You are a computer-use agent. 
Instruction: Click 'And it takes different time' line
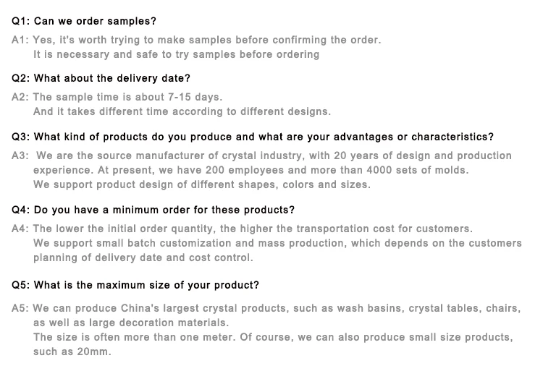(x=182, y=111)
